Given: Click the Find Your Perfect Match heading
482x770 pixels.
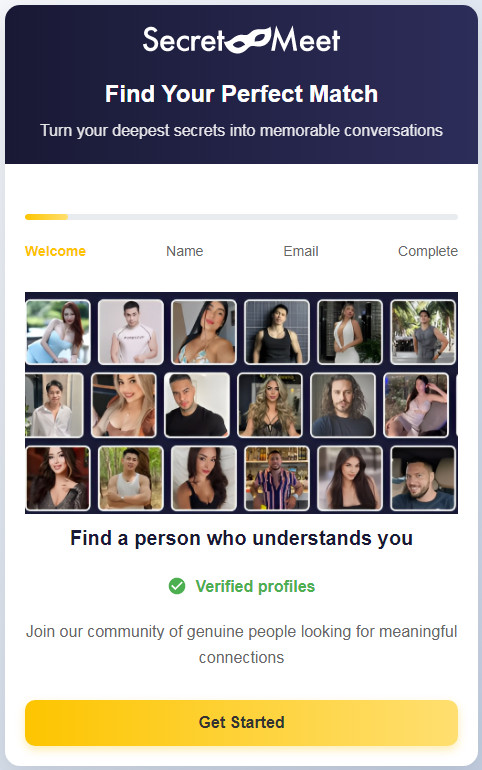Looking at the screenshot, I should [241, 93].
